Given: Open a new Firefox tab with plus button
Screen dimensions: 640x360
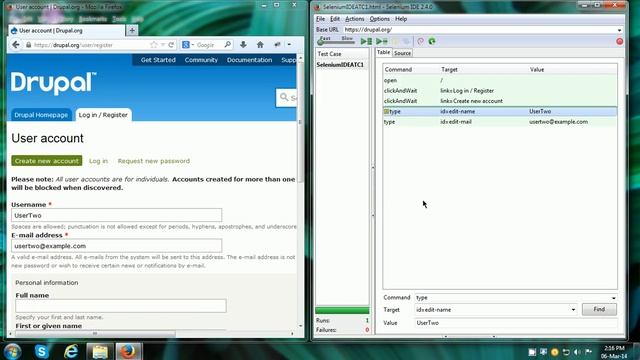Looking at the screenshot, I should click(x=132, y=31).
